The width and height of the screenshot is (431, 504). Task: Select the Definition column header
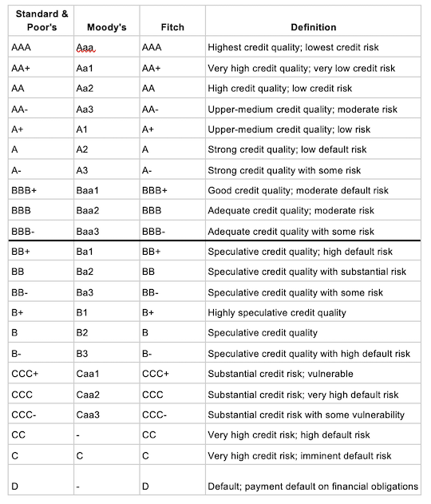[313, 21]
